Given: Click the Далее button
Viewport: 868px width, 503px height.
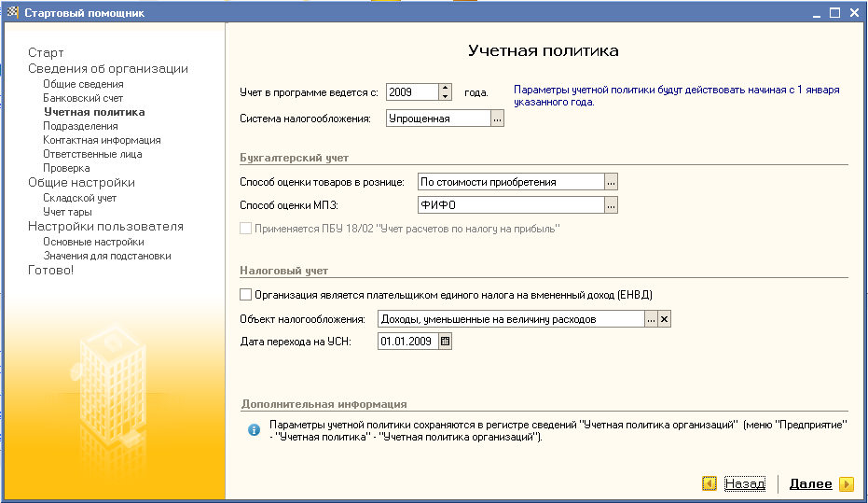Looking at the screenshot, I should (810, 483).
